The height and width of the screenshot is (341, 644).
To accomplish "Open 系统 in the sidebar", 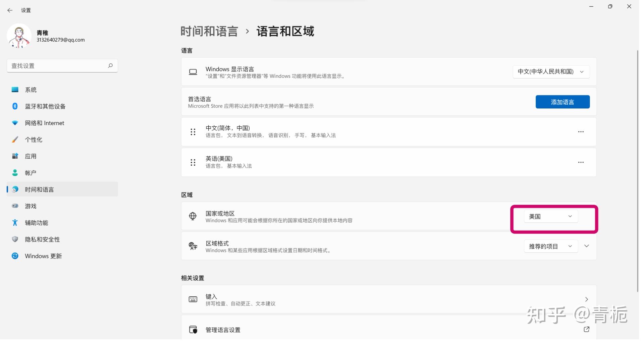I will [x=63, y=90].
